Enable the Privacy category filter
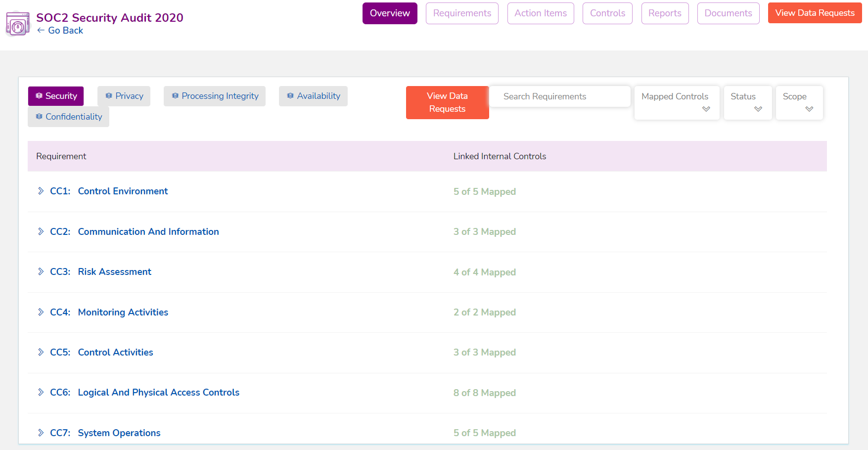 [x=124, y=96]
